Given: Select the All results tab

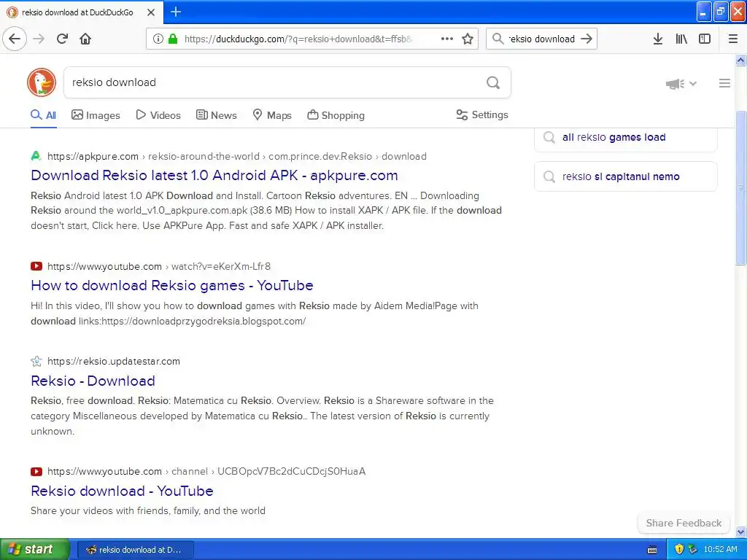Looking at the screenshot, I should pos(43,115).
